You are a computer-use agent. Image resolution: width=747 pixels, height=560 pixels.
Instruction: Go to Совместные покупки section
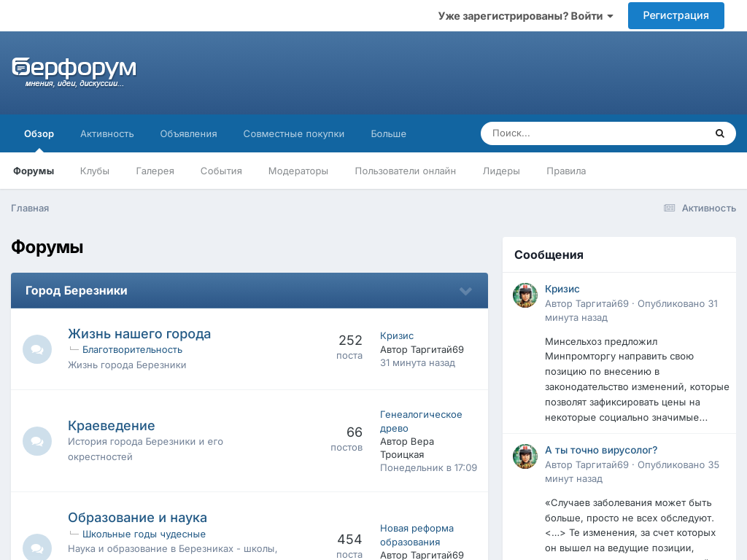[294, 133]
